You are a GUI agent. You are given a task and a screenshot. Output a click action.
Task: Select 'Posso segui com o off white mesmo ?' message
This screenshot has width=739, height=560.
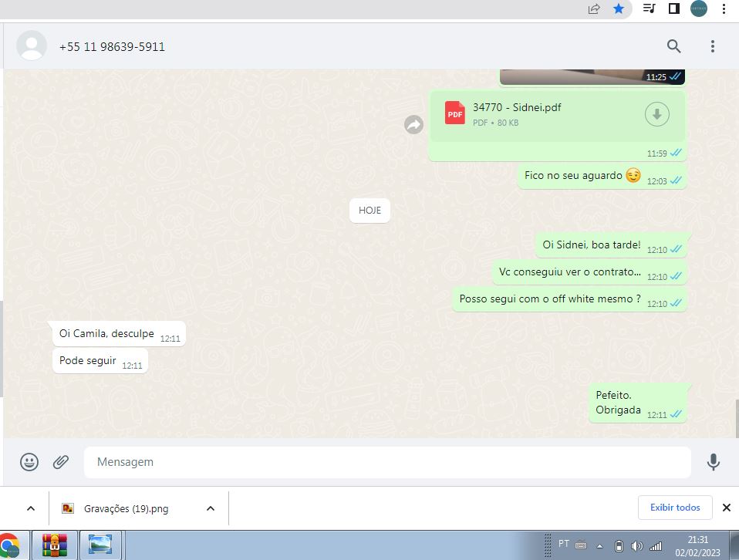pos(569,299)
